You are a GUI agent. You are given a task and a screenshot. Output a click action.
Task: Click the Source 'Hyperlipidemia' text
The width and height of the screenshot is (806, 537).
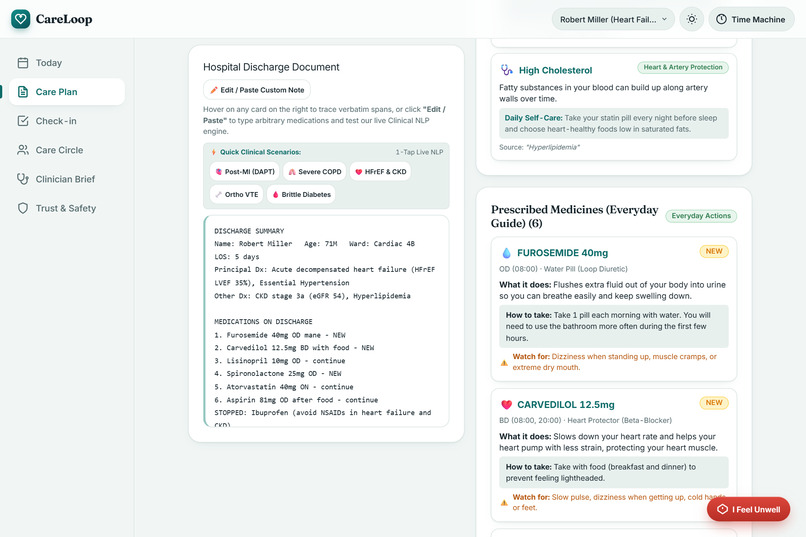click(539, 147)
